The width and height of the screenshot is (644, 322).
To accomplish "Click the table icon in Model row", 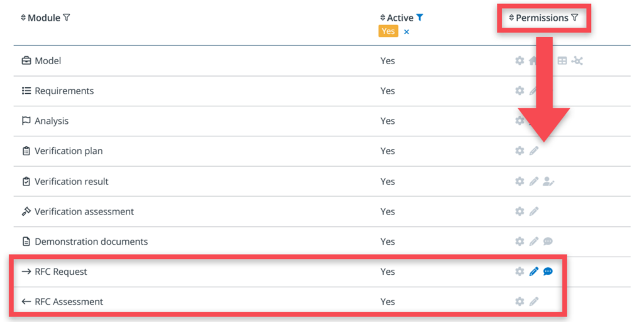I will tap(562, 61).
